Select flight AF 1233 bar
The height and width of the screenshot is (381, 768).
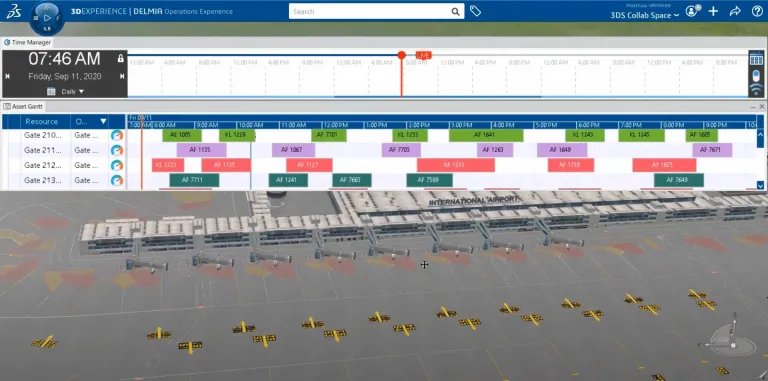coord(456,165)
